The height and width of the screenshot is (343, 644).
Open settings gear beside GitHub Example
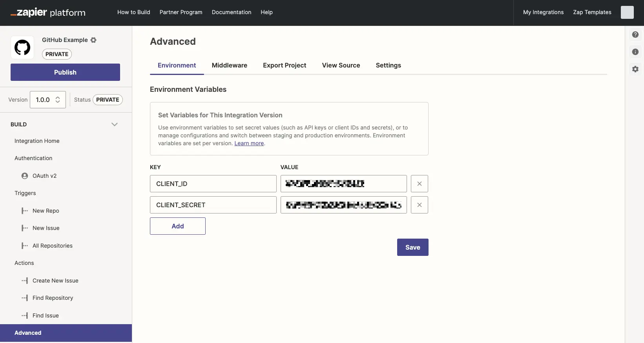[93, 40]
